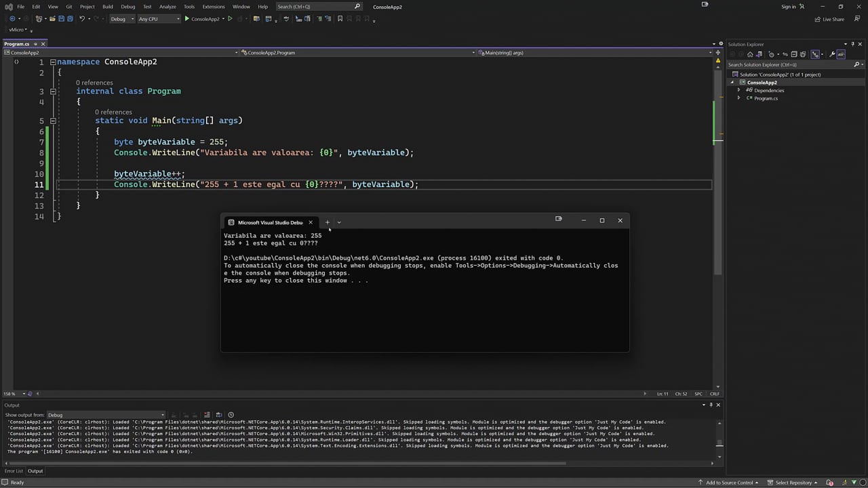Open the Any CPU platform dropdown
This screenshot has width=868, height=488.
159,19
